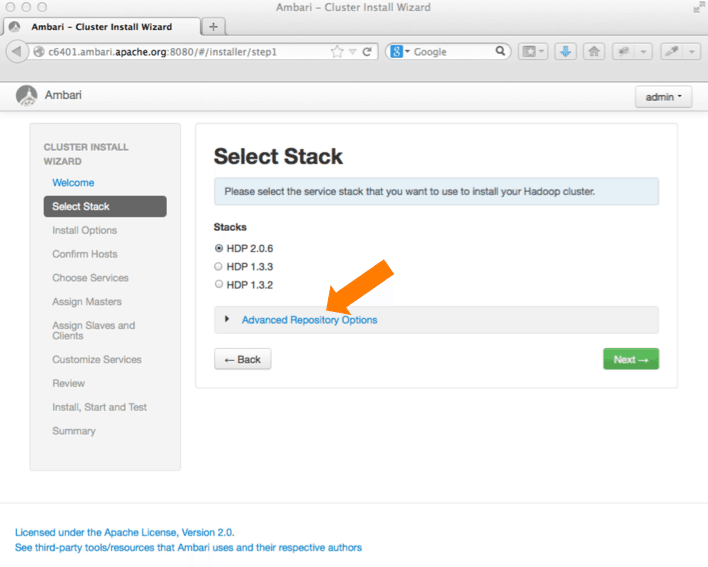Viewport: 708px width, 567px height.
Task: Click the fullscreen arrows window icon
Action: (699, 7)
